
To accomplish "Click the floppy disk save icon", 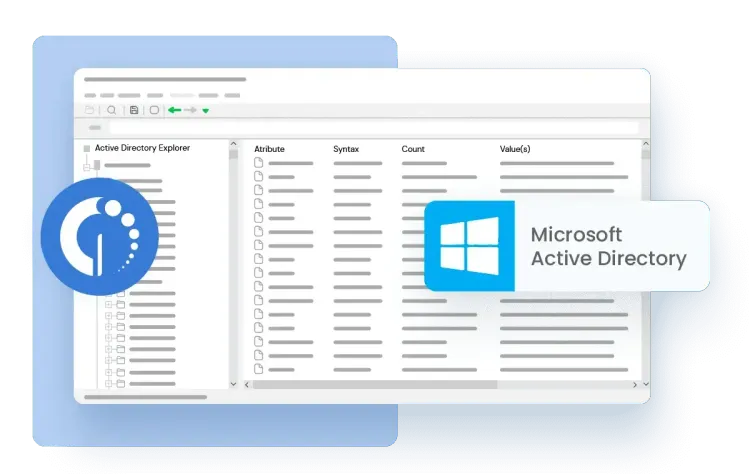I will 135,110.
